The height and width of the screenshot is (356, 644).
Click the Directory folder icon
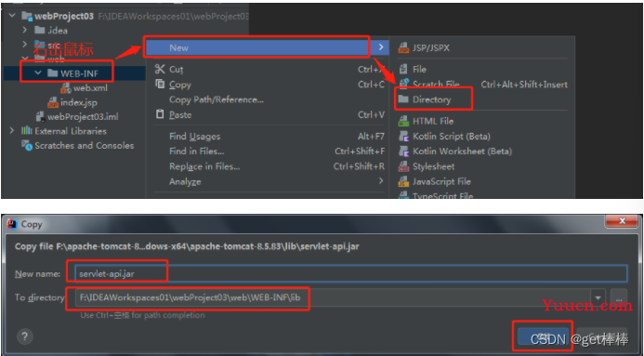click(403, 99)
